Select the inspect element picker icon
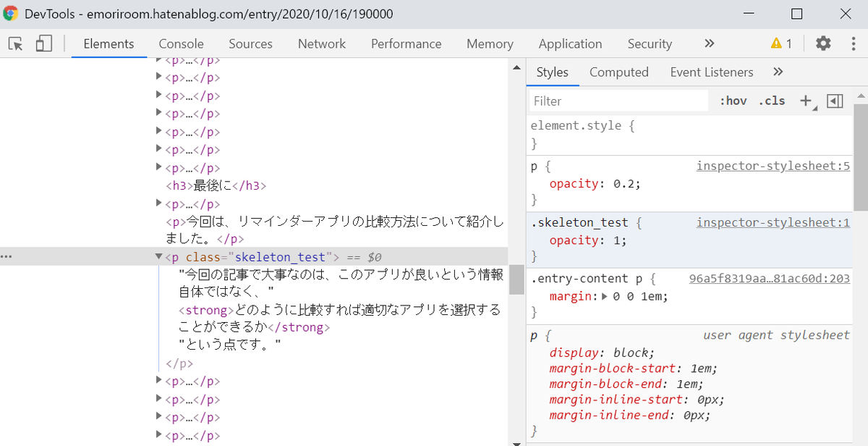868x446 pixels. (16, 43)
